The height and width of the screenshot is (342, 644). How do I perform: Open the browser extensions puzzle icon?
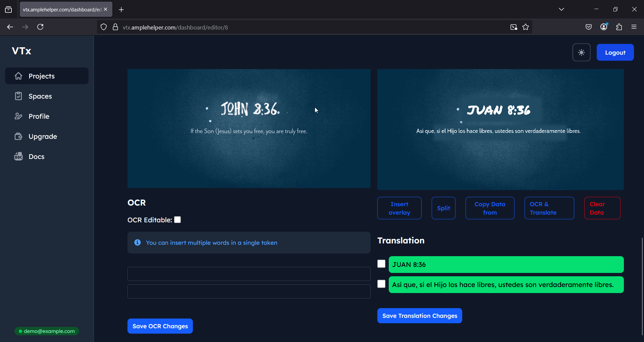[619, 27]
